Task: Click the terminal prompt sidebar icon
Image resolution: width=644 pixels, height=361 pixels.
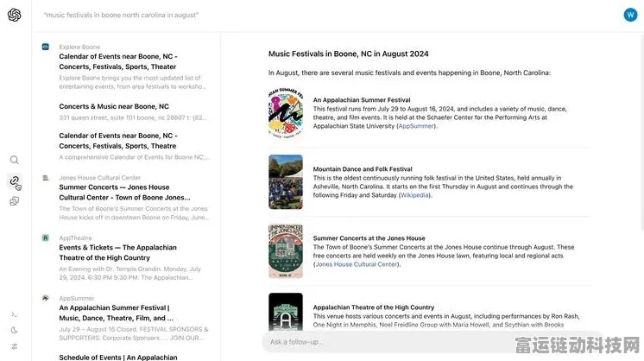Action: 15,314
